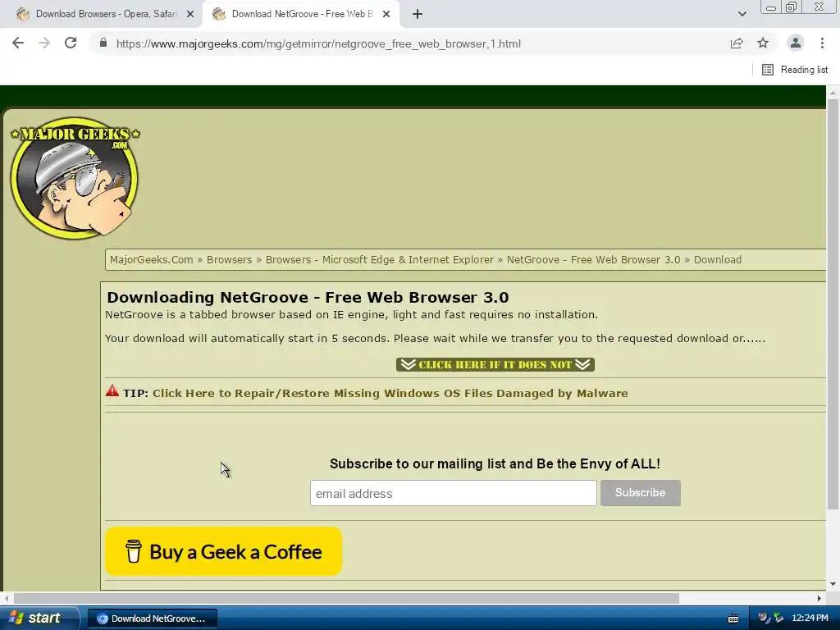Close the Download Browsers tab
This screenshot has width=840, height=630.
pyautogui.click(x=190, y=15)
